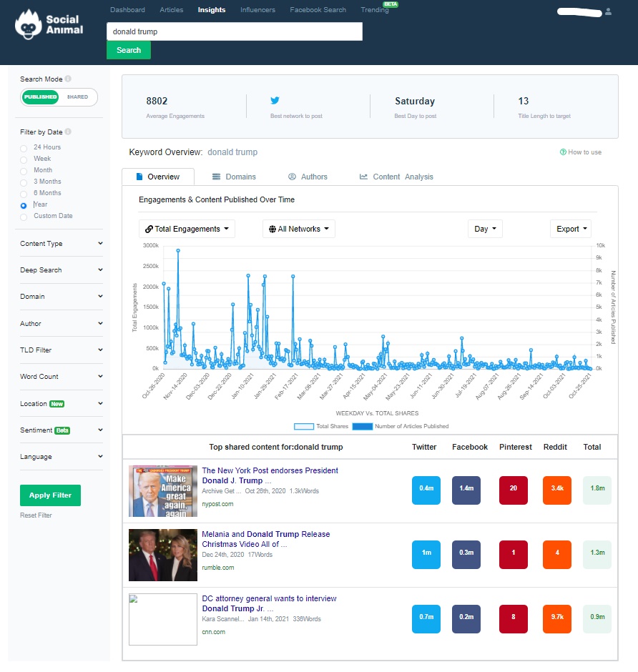Open the Total Engagements dropdown
This screenshot has width=638, height=672.
[x=187, y=229]
